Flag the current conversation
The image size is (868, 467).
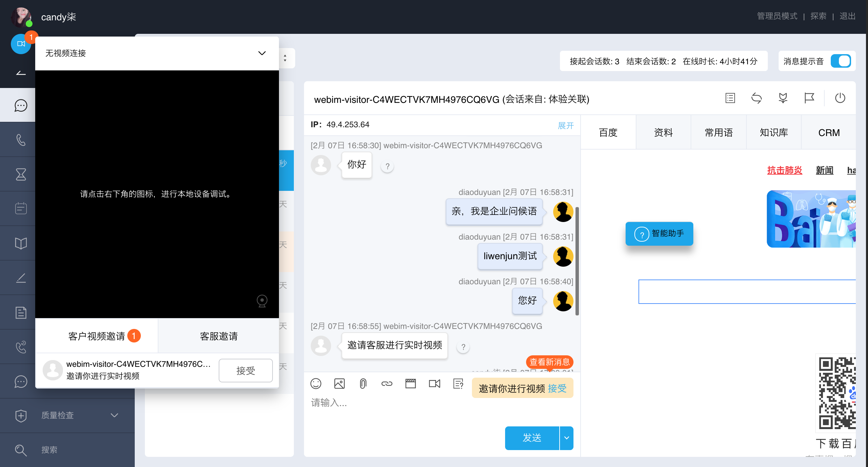tap(809, 98)
